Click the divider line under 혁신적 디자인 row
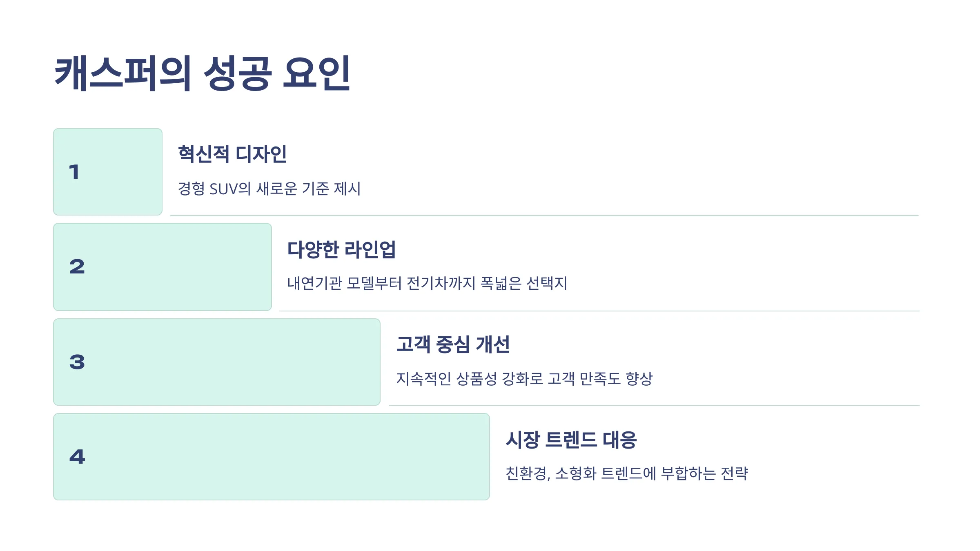 coord(544,215)
